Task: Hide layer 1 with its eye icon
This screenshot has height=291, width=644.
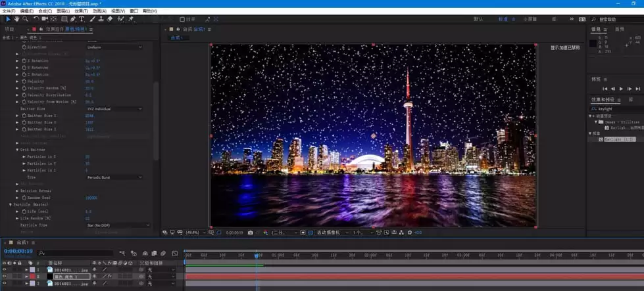Action: [5, 269]
